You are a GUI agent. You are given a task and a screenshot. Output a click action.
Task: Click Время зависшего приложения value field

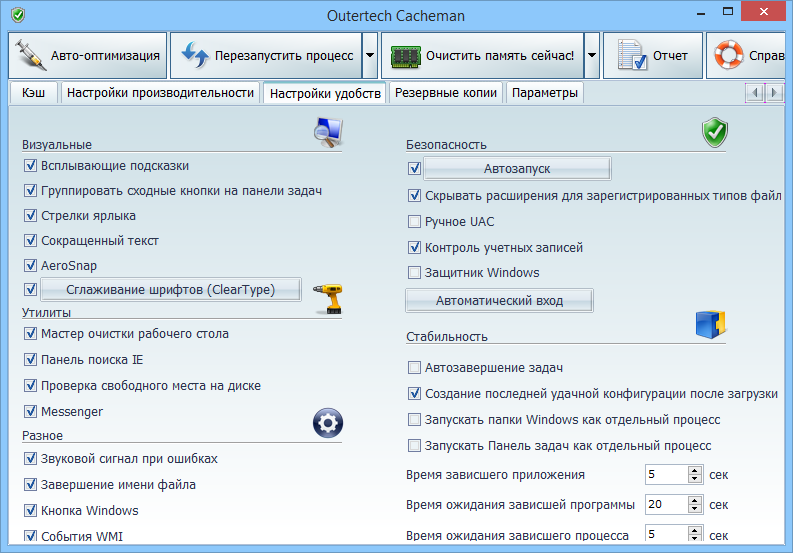tap(666, 474)
